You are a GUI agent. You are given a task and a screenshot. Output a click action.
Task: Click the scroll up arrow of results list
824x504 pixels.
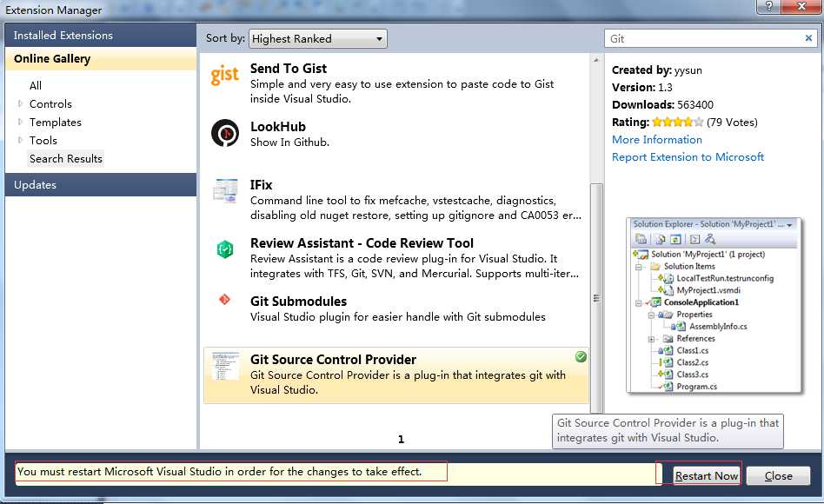point(596,60)
